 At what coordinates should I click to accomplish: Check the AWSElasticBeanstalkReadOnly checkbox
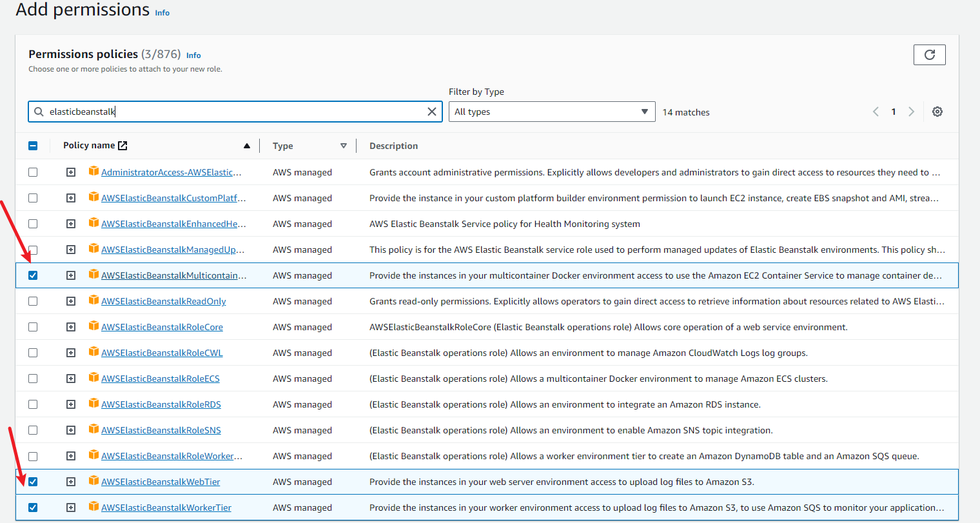pos(33,301)
